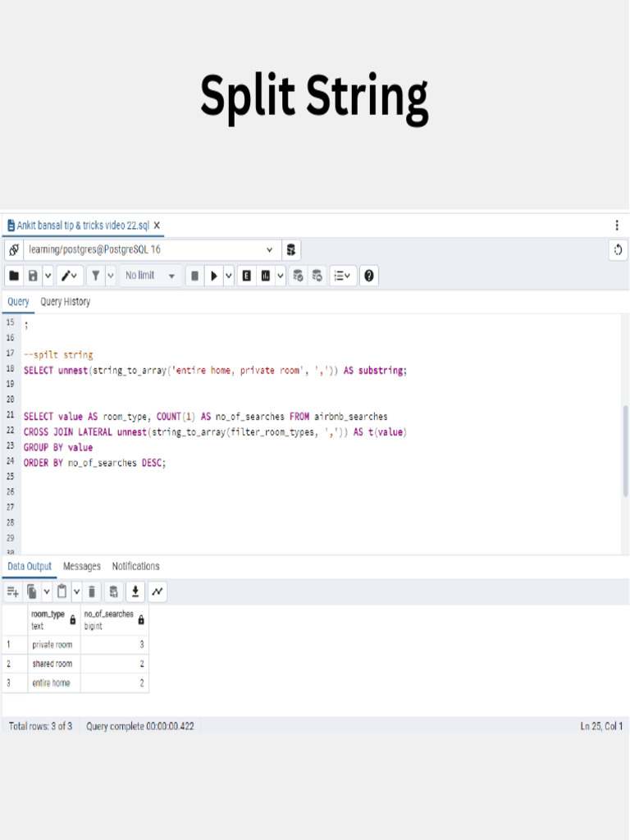630x840 pixels.
Task: Click the Stop query square icon
Action: coord(194,276)
